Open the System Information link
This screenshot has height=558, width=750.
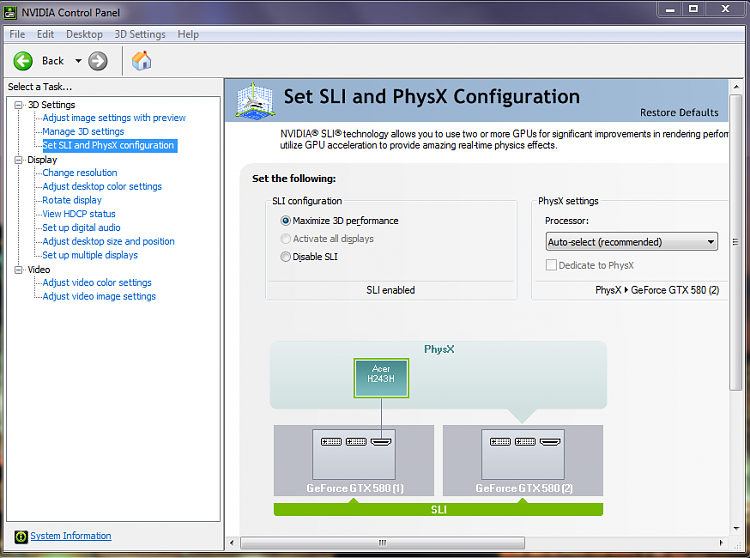71,536
